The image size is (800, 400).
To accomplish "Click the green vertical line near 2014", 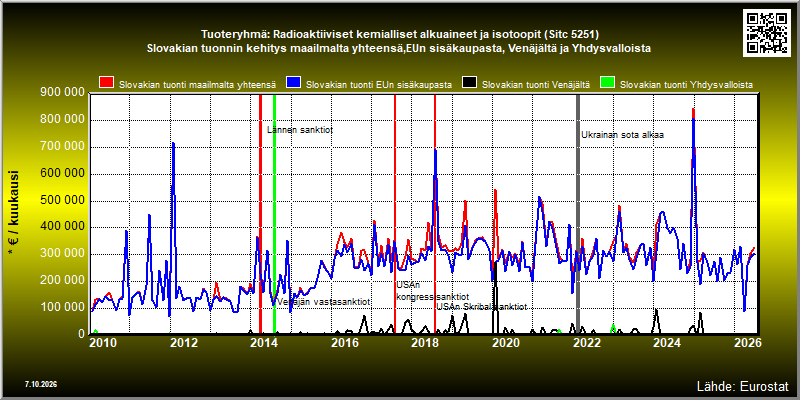I will [274, 213].
